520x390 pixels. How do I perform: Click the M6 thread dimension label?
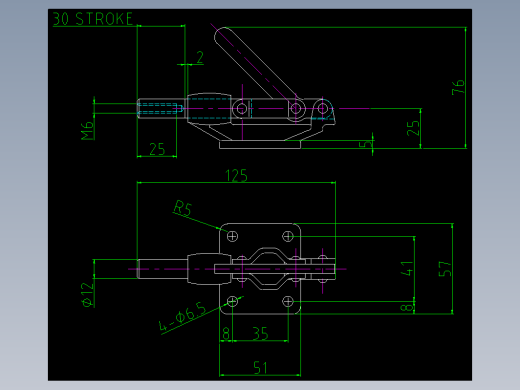point(87,130)
